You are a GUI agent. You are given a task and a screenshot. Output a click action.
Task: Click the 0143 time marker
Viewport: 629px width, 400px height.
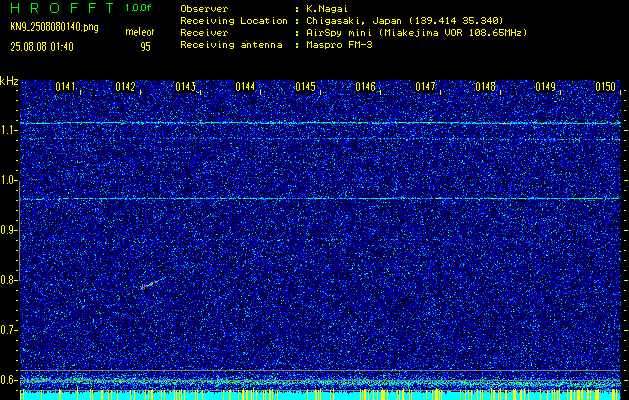click(x=185, y=87)
